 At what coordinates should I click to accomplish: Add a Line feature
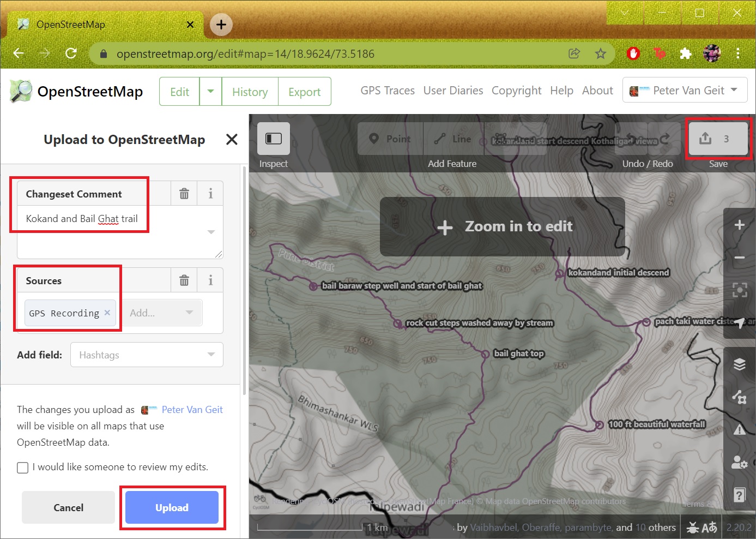point(453,139)
